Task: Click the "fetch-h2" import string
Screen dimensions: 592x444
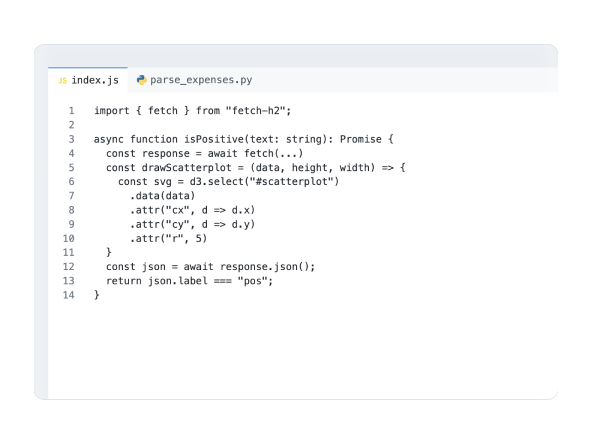Action: 259,111
